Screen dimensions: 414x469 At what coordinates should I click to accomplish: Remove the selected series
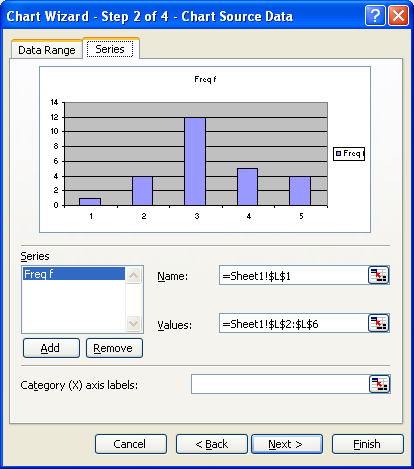click(114, 348)
